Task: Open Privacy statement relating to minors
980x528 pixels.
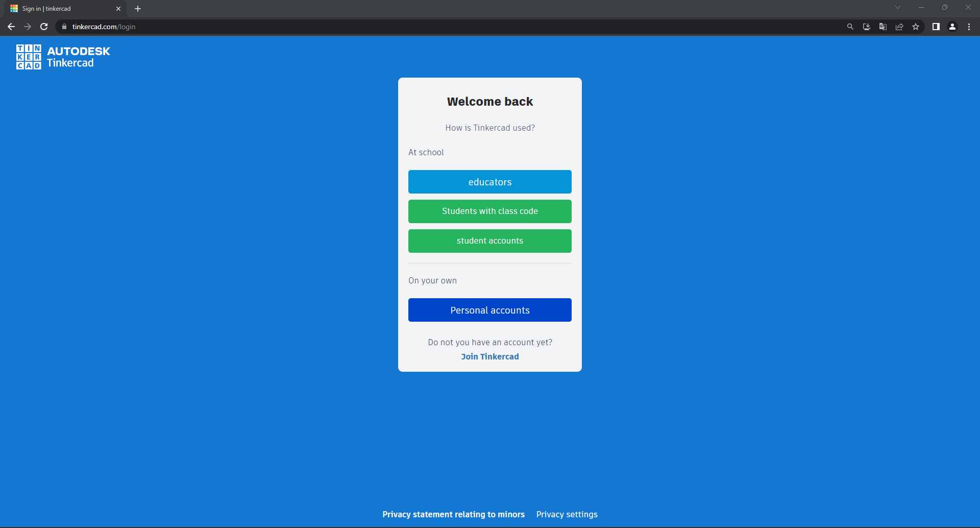Action: (454, 514)
